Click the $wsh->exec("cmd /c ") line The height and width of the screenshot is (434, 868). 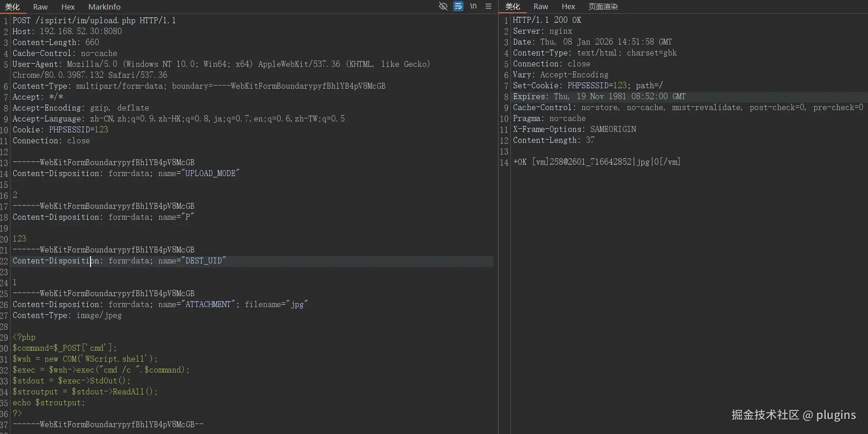[x=101, y=370]
